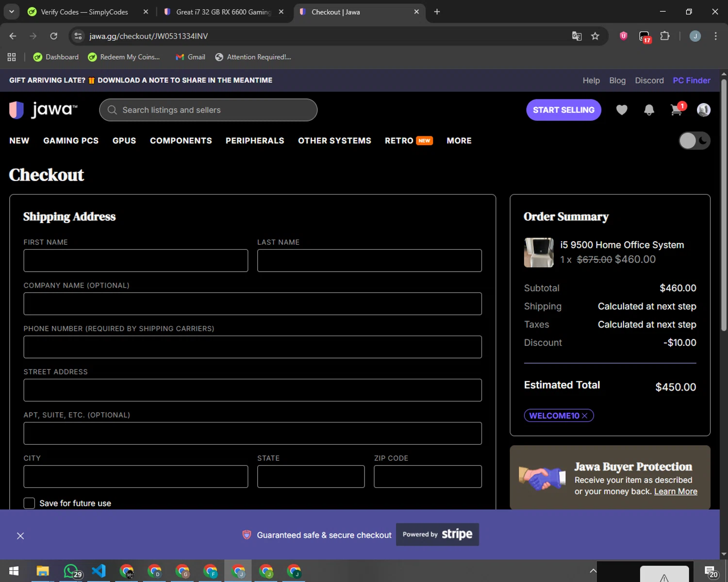Reload the page

click(x=54, y=36)
